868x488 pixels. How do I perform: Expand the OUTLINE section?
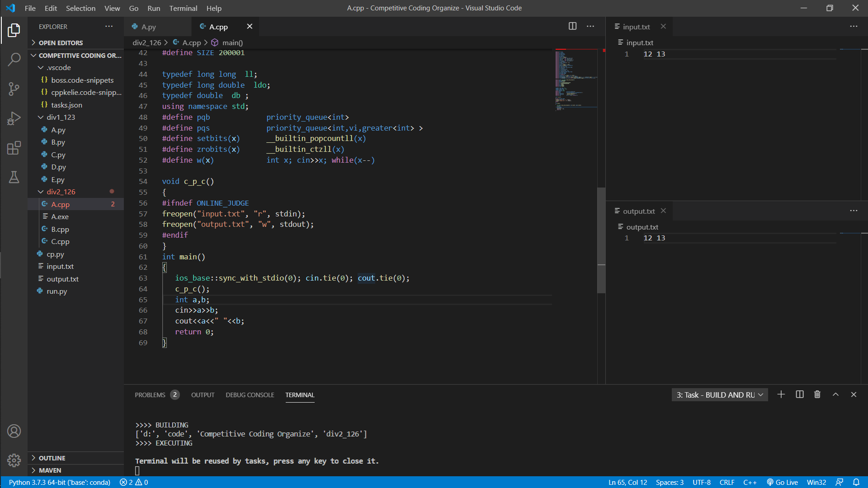pyautogui.click(x=52, y=458)
